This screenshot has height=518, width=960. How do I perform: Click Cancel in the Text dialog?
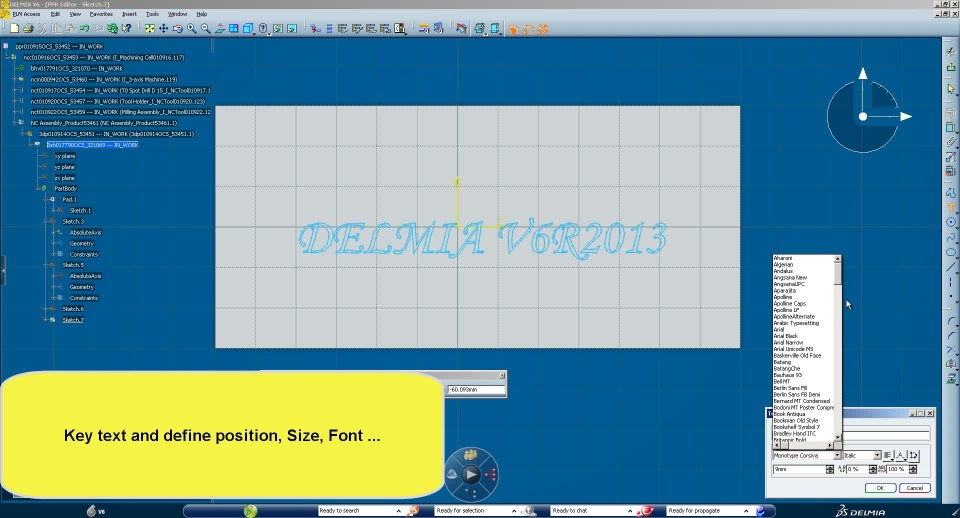coord(915,487)
